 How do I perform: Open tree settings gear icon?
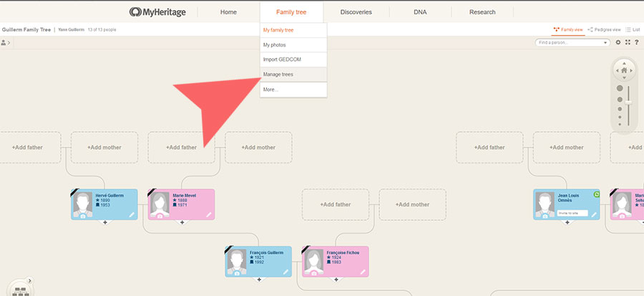(618, 42)
